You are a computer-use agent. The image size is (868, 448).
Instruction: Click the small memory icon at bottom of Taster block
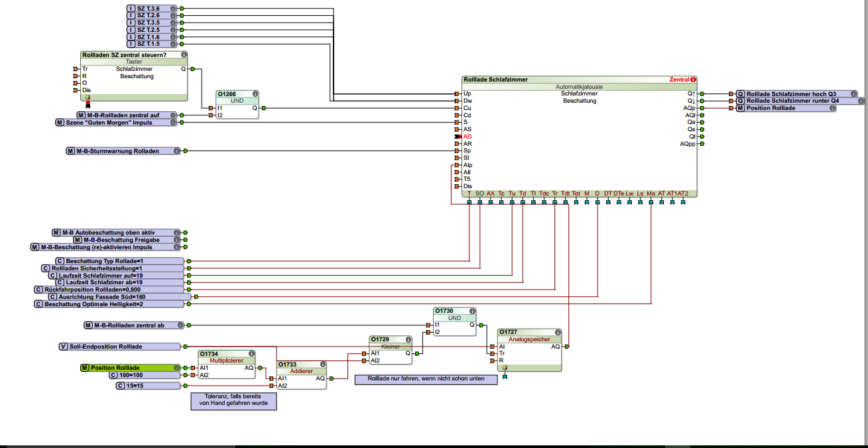click(x=86, y=97)
